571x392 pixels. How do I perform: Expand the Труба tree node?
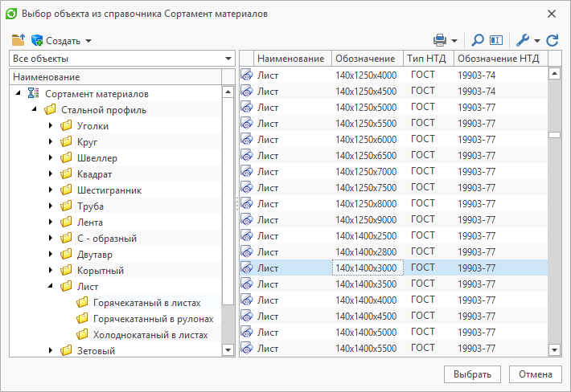click(x=51, y=206)
